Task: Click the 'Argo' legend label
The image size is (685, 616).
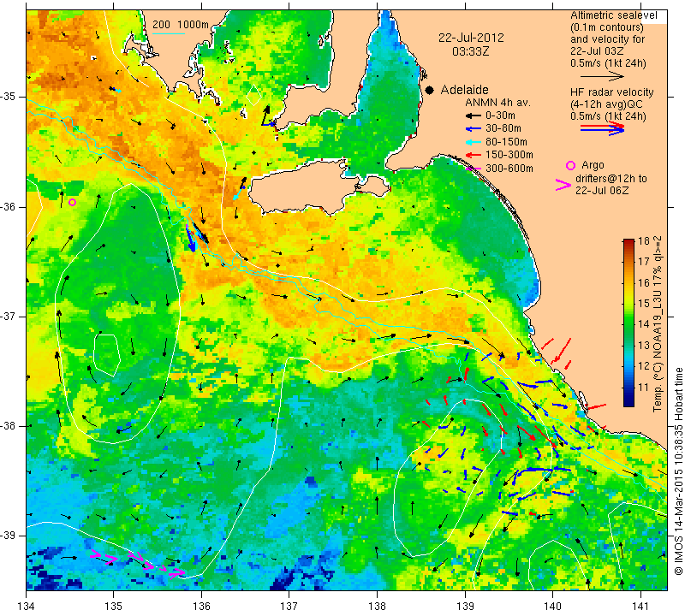Action: tap(593, 165)
